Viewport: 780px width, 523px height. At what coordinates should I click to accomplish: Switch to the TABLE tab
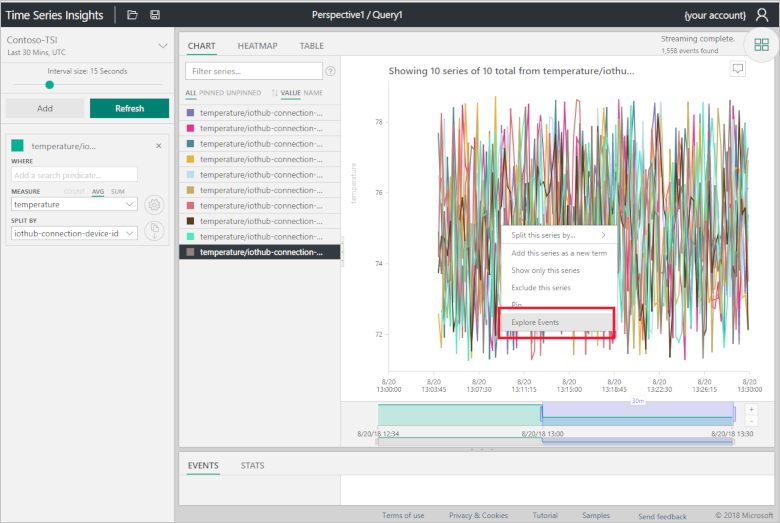tap(311, 46)
